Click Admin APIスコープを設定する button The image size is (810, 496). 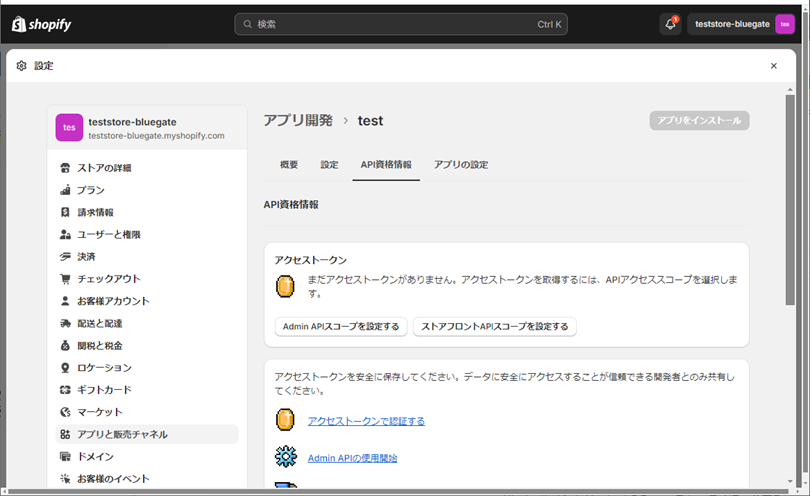341,326
